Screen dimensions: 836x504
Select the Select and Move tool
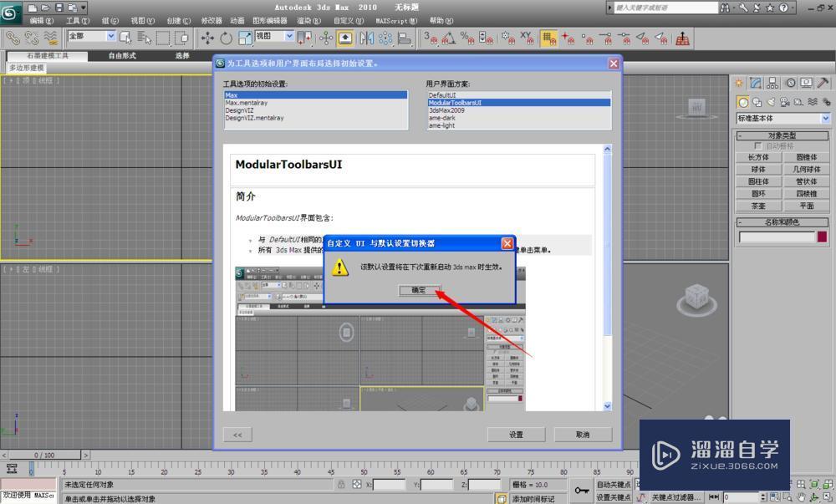click(x=206, y=37)
